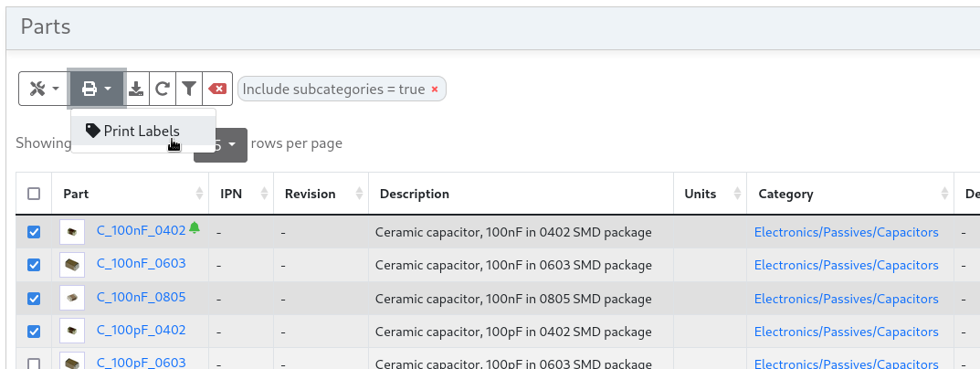Toggle the select-all rows checkbox

point(34,194)
